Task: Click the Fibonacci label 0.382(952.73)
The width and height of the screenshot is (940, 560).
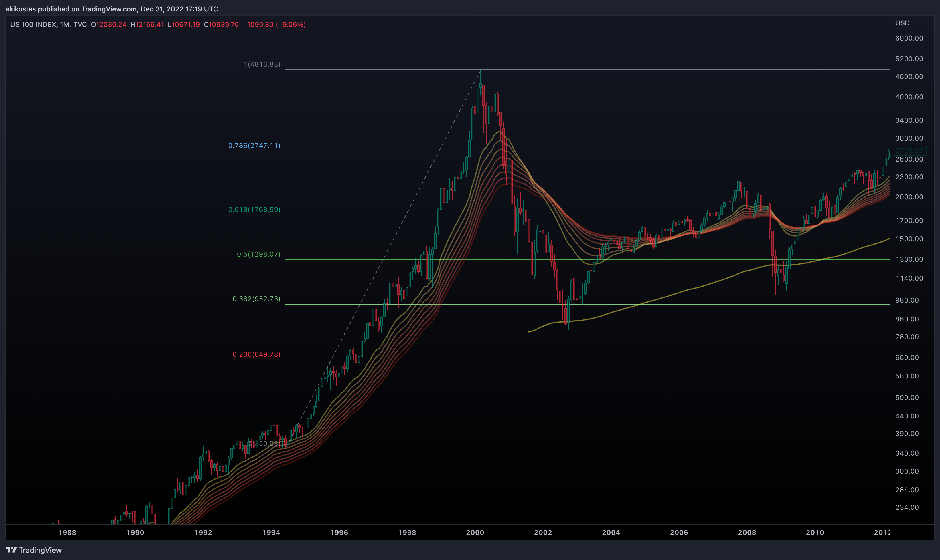Action: tap(256, 299)
